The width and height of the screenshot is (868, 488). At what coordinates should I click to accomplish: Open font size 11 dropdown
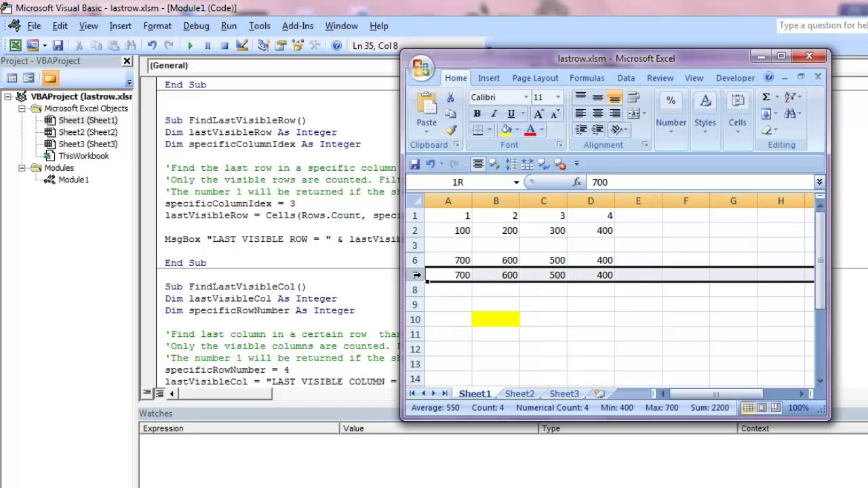558,98
